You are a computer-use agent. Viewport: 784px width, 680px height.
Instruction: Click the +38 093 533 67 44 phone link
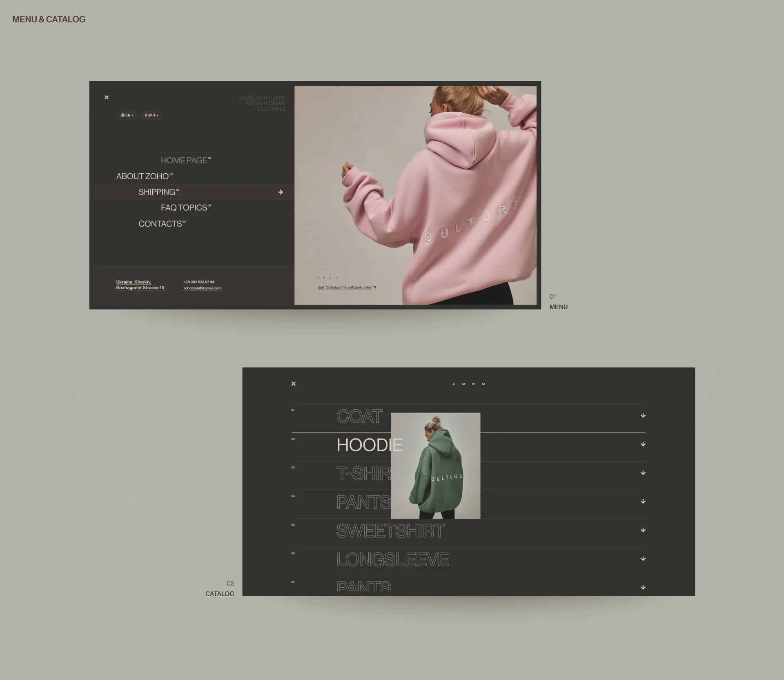click(198, 281)
